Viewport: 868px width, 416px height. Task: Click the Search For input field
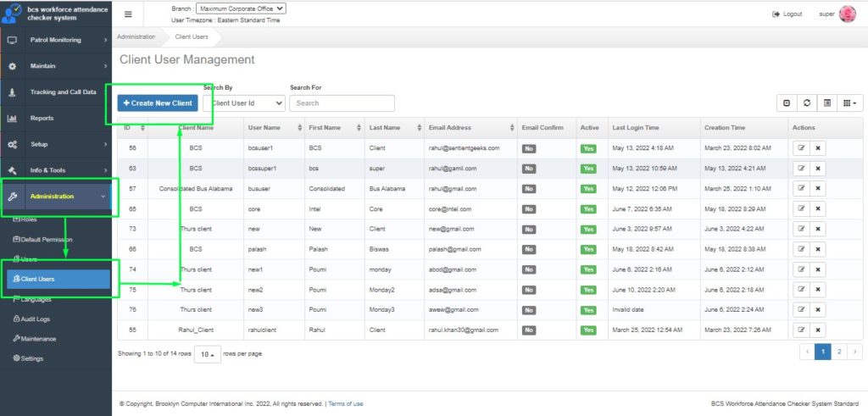[342, 103]
